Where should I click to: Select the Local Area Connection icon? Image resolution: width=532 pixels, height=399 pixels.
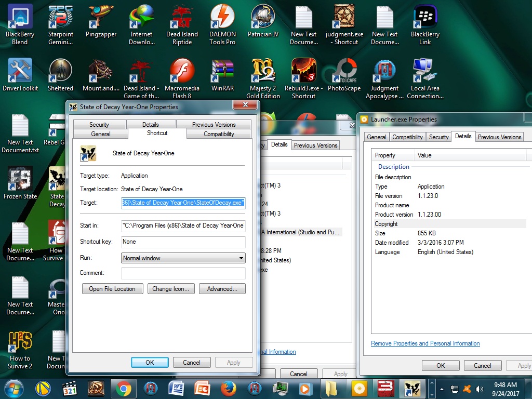425,79
